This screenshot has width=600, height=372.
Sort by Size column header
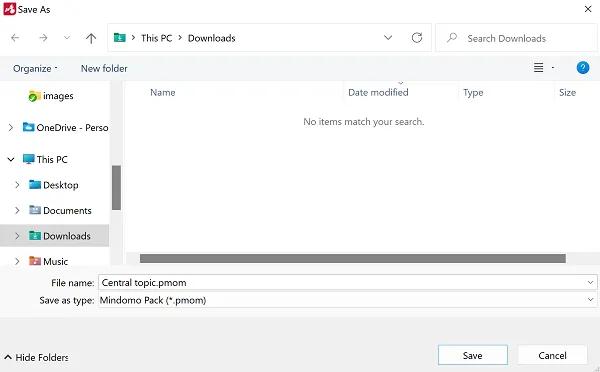coord(567,93)
